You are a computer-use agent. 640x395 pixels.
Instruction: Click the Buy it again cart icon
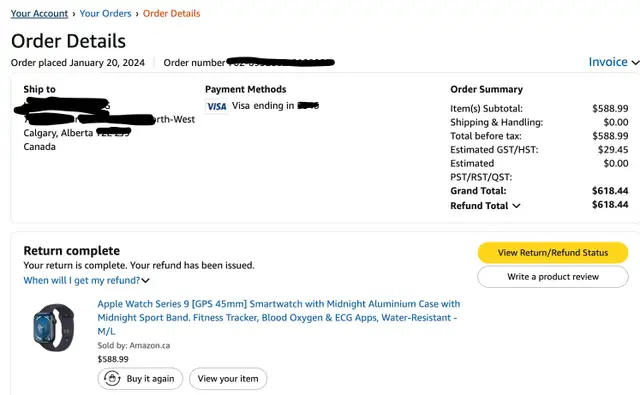tap(112, 379)
